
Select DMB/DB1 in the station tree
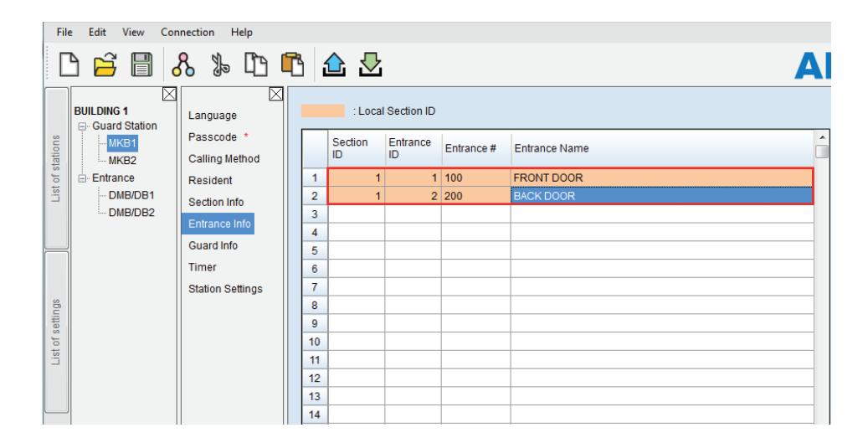click(131, 195)
